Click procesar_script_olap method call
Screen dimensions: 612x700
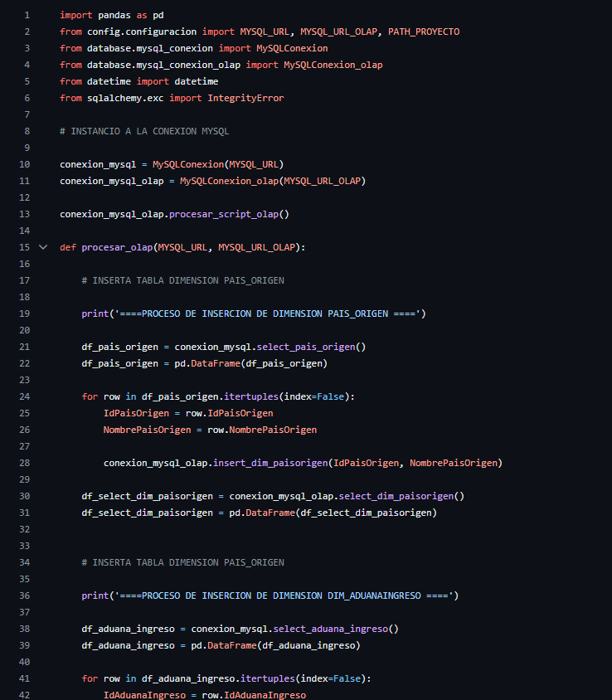pyautogui.click(x=226, y=214)
